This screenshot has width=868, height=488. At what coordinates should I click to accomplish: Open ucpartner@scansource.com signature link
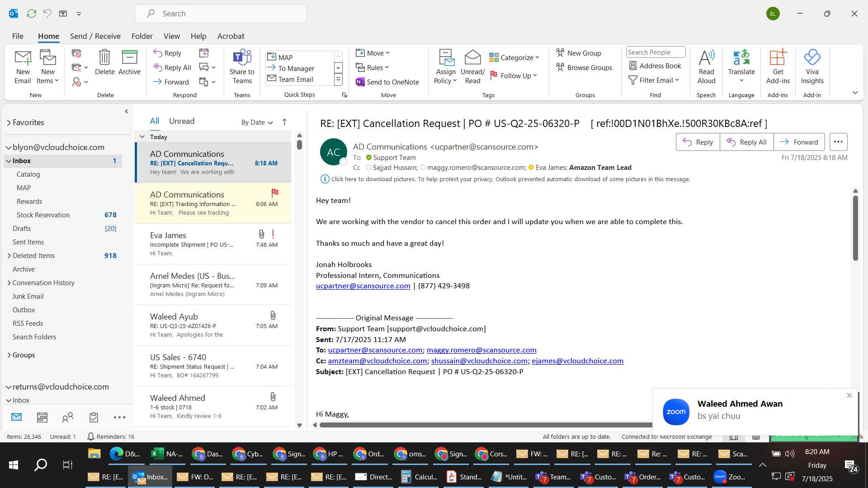[x=363, y=286]
